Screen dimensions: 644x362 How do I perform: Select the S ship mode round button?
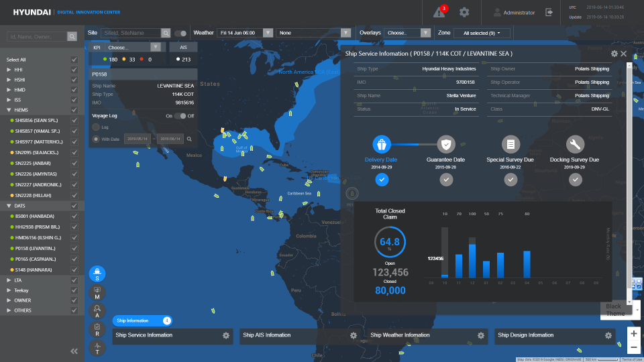coord(97,274)
